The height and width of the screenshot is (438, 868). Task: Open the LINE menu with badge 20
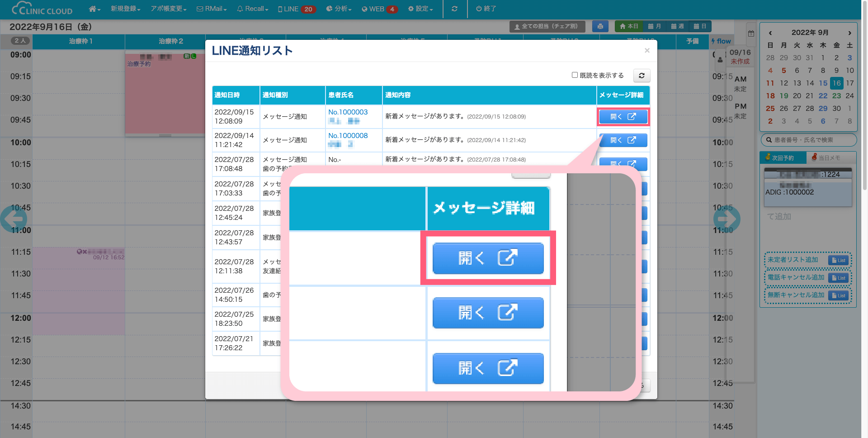(x=297, y=9)
